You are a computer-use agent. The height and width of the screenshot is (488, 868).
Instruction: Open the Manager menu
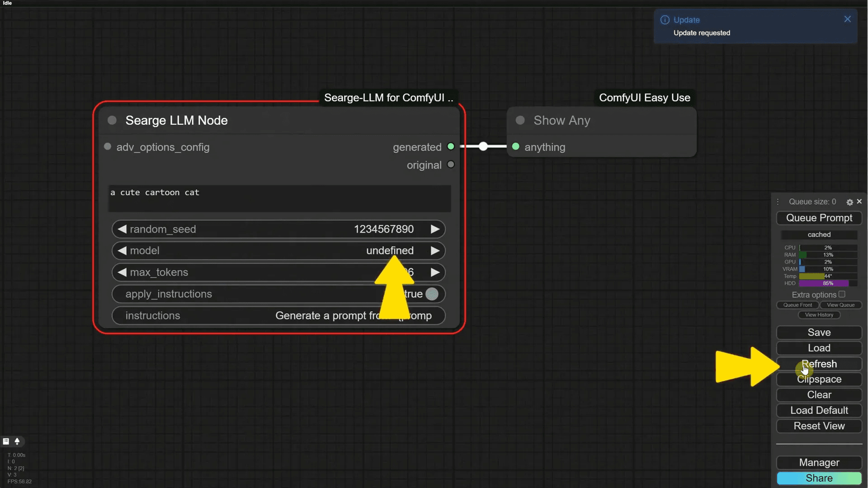coord(819,463)
